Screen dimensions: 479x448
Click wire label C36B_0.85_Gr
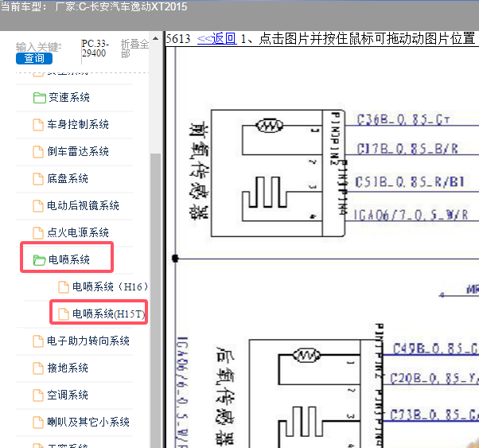click(x=403, y=120)
